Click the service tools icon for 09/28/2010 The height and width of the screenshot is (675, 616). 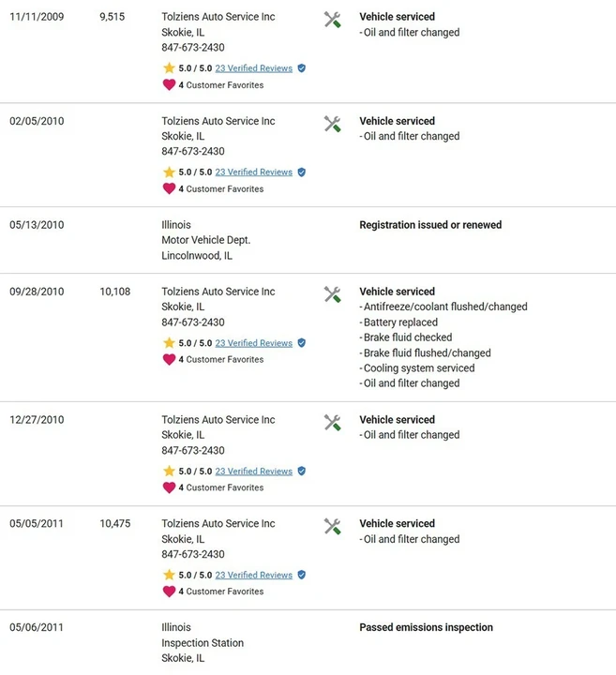coord(332,294)
